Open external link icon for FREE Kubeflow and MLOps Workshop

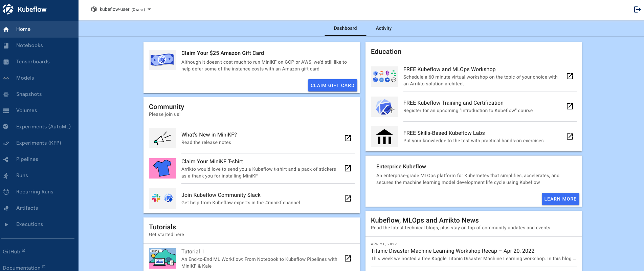point(570,76)
